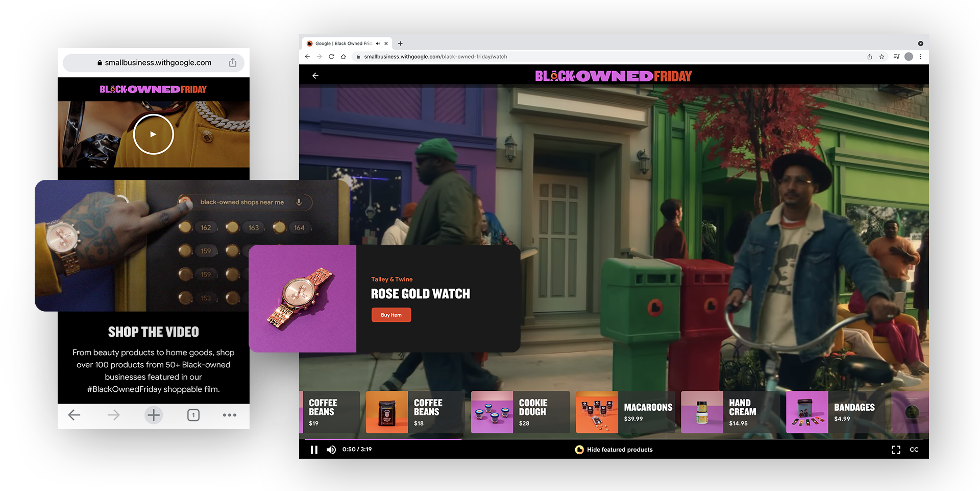The height and width of the screenshot is (491, 980).
Task: Click the microphone in the search bar
Action: tap(299, 202)
